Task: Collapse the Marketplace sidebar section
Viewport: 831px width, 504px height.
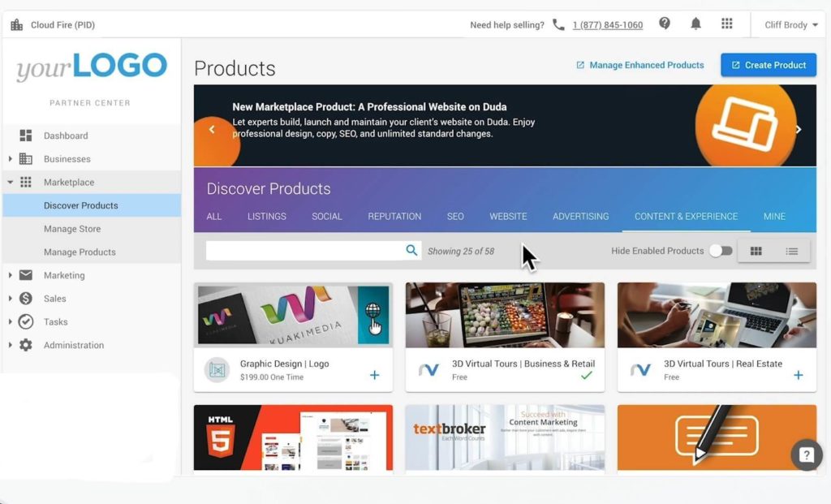Action: click(11, 183)
